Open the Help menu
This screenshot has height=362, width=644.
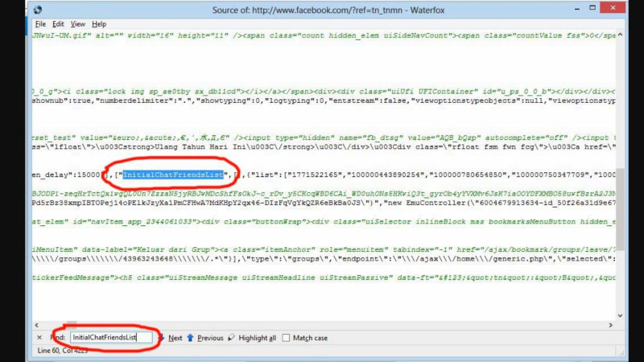[x=99, y=24]
